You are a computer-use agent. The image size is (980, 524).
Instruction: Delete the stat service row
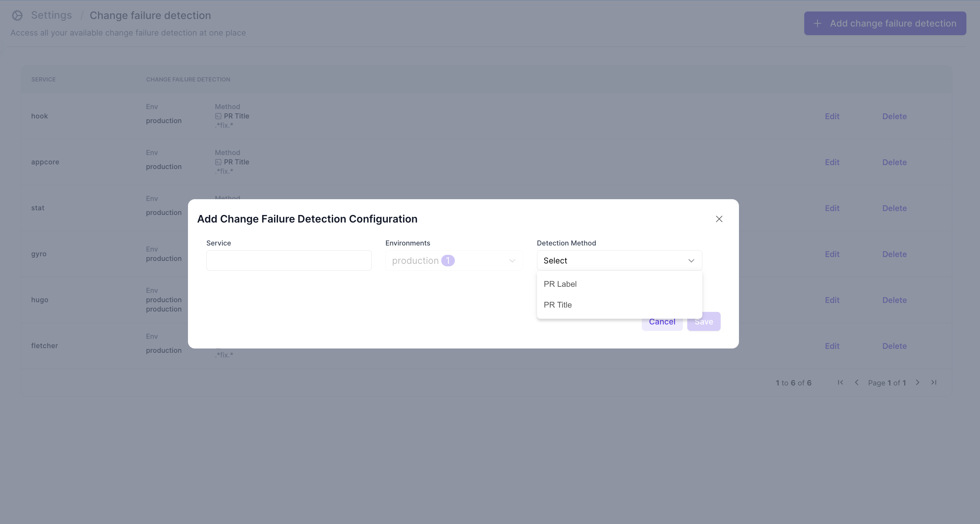[x=894, y=208]
